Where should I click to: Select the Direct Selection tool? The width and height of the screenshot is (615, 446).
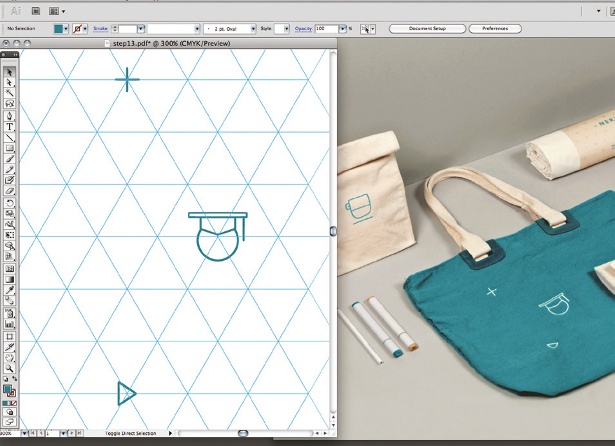point(9,82)
